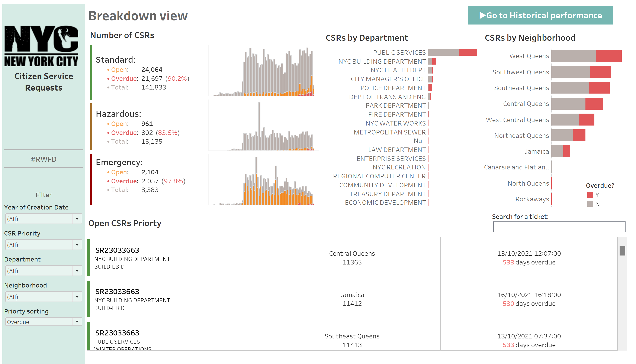Select the Jamaica neighborhood bar

point(561,151)
